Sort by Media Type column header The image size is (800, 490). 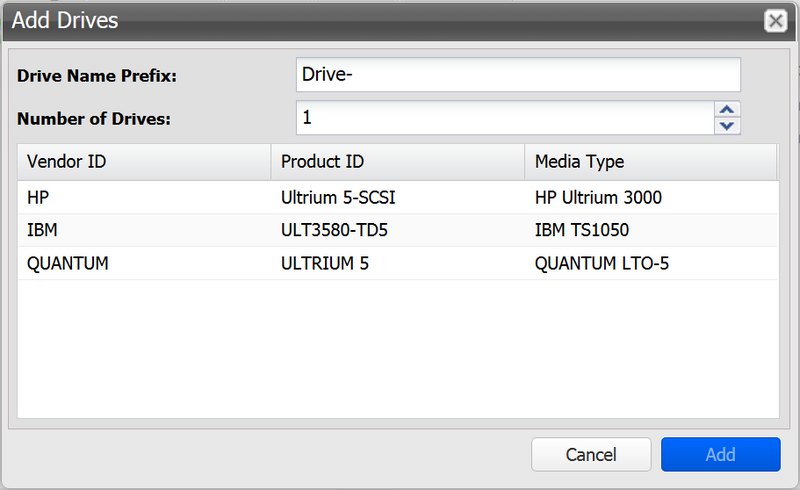650,162
